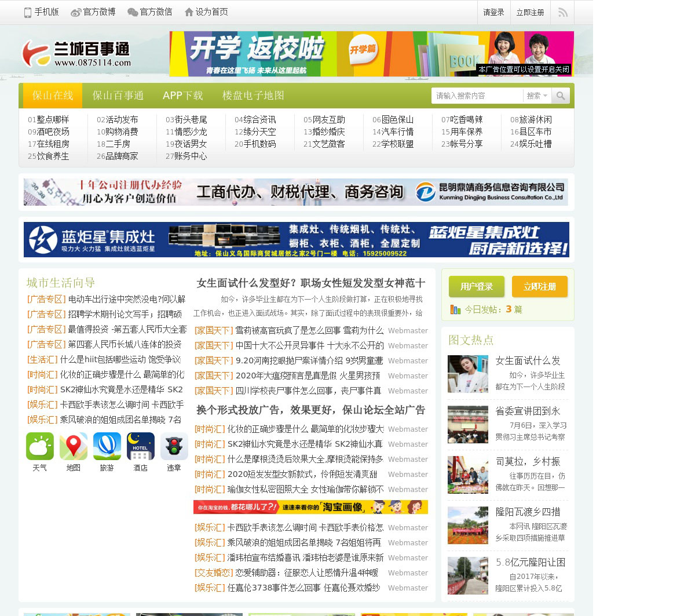Switch to the 保山百事通 tab
This screenshot has height=616, width=695.
tap(118, 96)
